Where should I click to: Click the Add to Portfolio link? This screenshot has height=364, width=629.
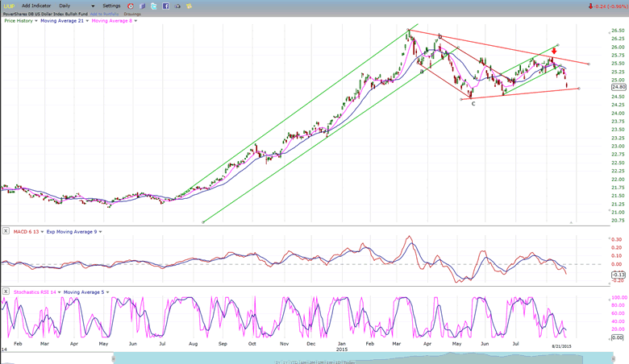pos(105,14)
